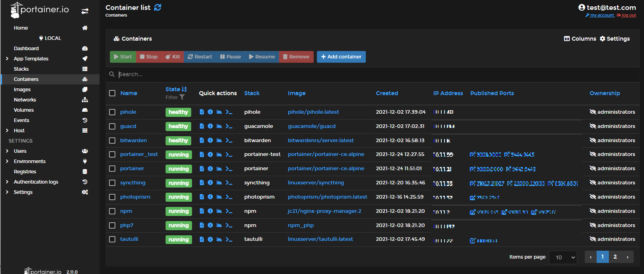Click the Users group icon in the sidebar

click(85, 151)
